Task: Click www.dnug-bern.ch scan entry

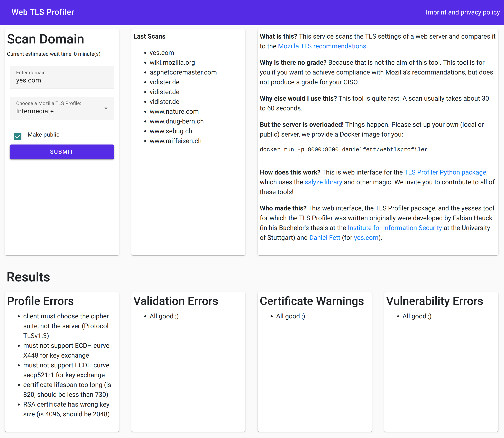Action: [176, 121]
